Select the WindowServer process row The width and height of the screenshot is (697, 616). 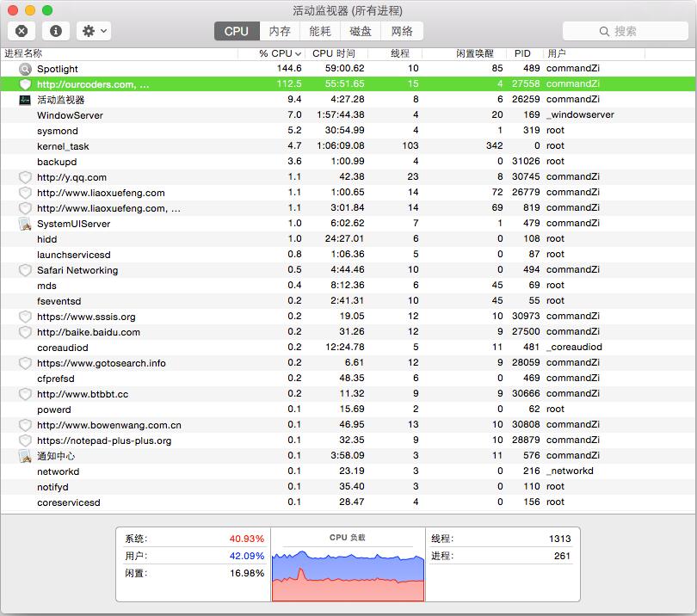[348, 115]
